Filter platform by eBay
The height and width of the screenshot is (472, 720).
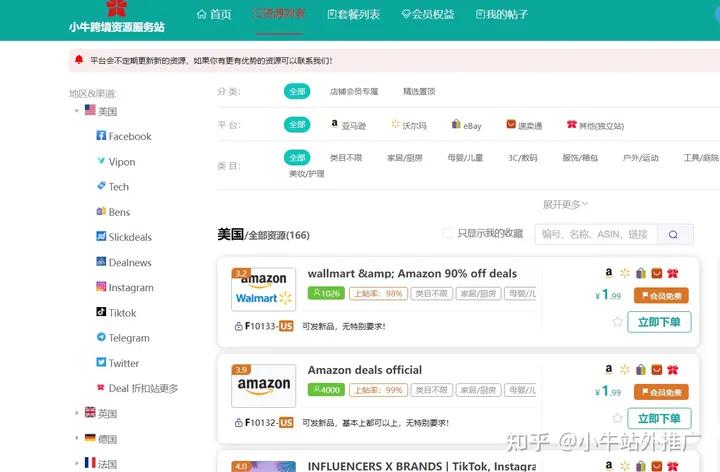[x=467, y=125]
